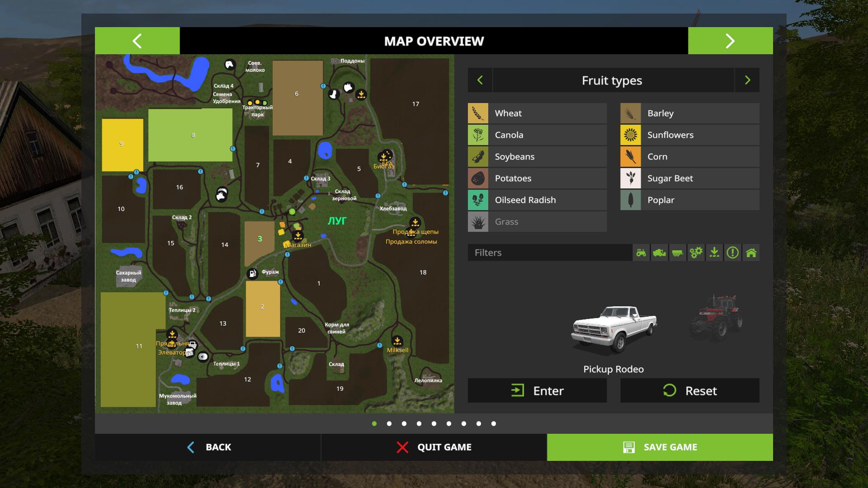Toggle greyed-out Grass fruit type

point(537,222)
